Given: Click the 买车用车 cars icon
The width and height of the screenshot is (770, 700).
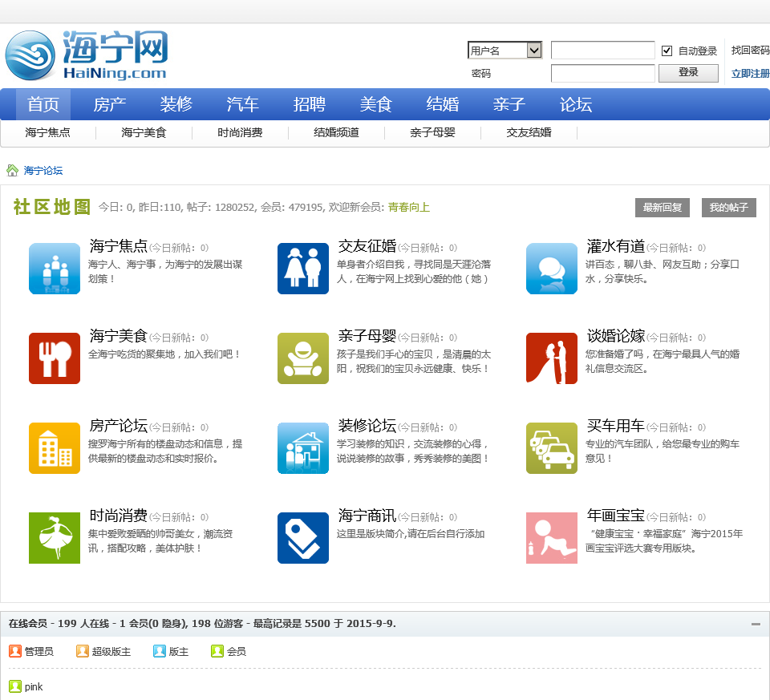Looking at the screenshot, I should (552, 448).
